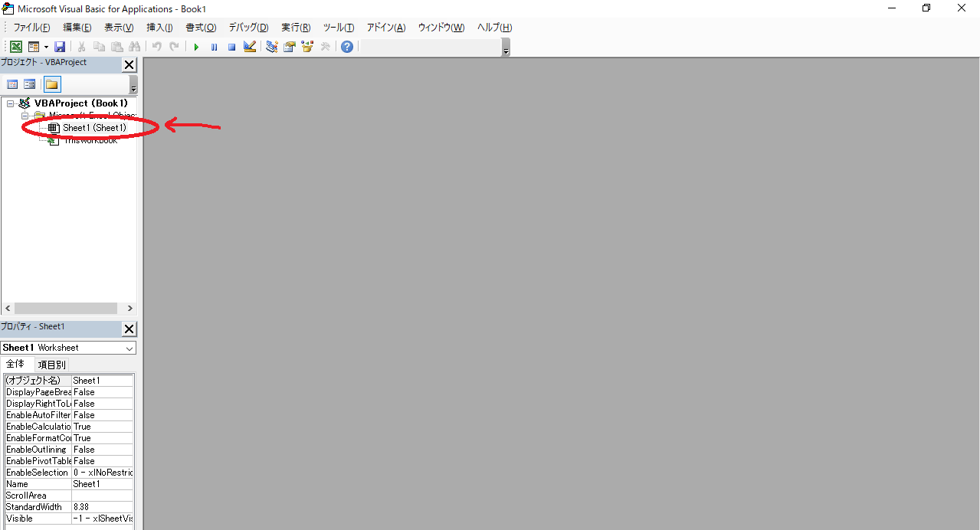Image resolution: width=980 pixels, height=530 pixels.
Task: Open the ツール(T) menu
Action: click(x=339, y=28)
